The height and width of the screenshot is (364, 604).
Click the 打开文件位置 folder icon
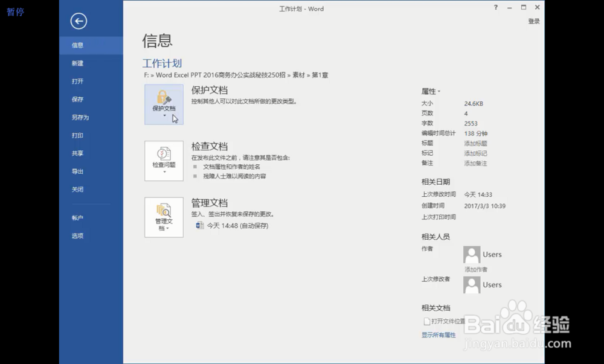point(427,321)
